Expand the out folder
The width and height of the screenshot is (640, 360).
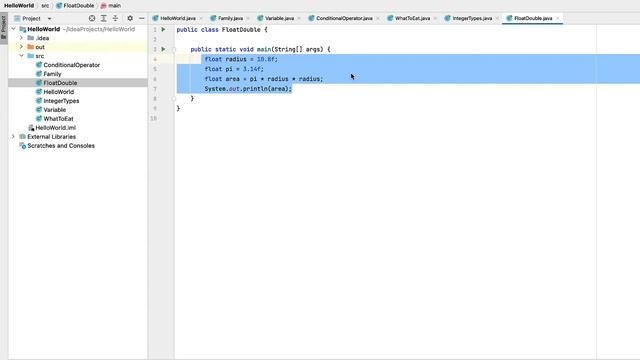[21, 47]
